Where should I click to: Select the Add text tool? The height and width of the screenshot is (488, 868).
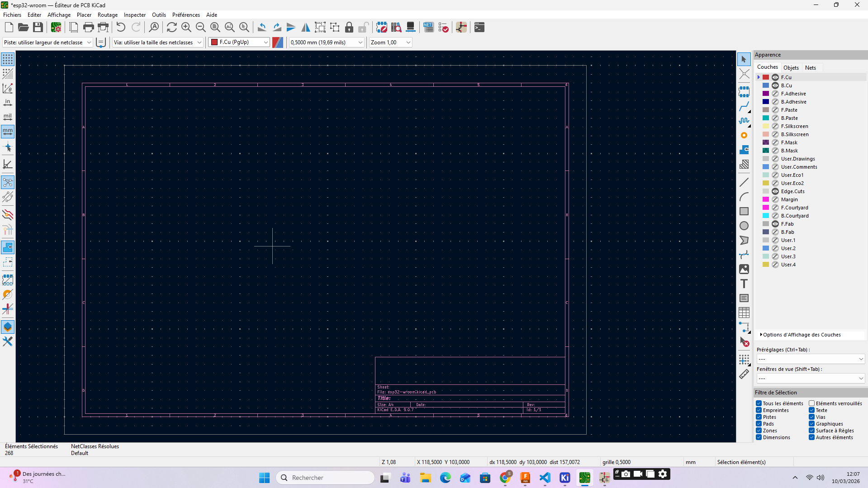click(x=744, y=284)
